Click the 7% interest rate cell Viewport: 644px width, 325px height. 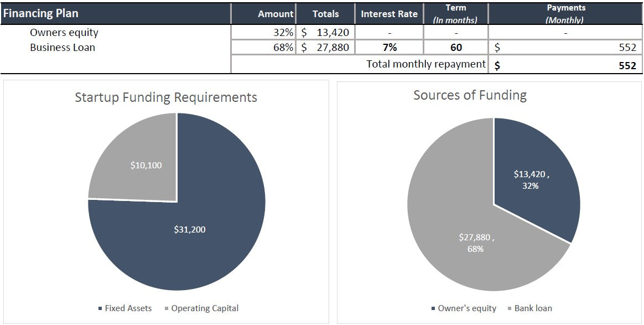coord(389,48)
